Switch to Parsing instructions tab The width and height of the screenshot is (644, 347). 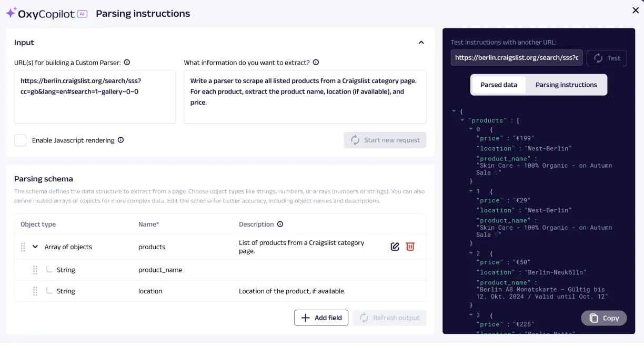pyautogui.click(x=566, y=85)
